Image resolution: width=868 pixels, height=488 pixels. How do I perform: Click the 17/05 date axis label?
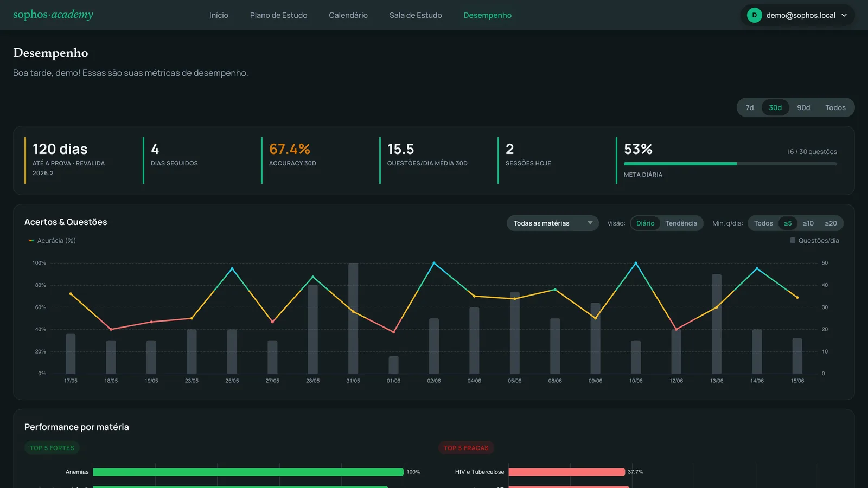tap(71, 381)
